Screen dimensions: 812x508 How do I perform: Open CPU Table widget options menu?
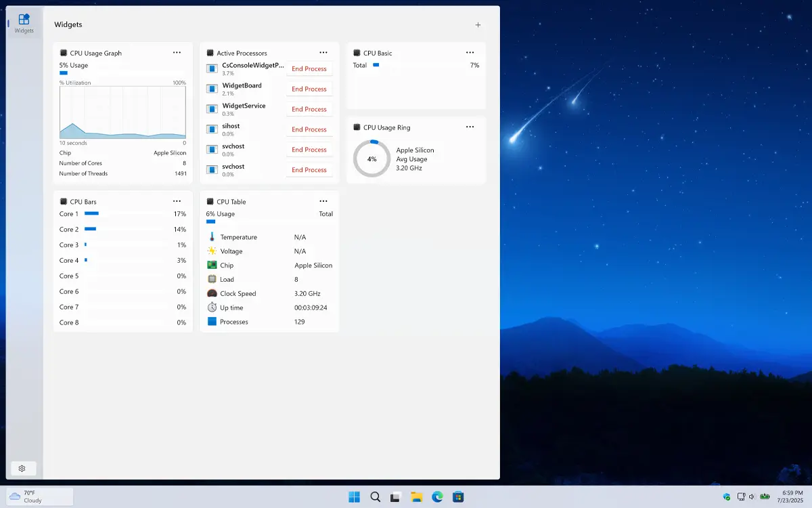323,201
